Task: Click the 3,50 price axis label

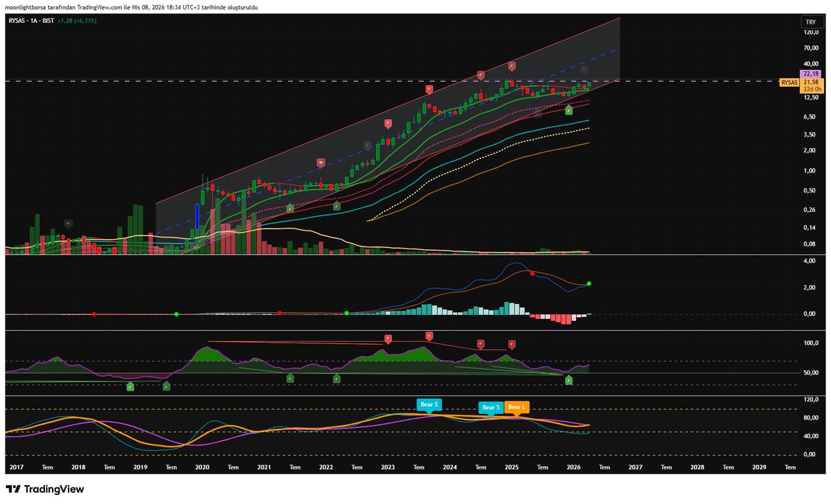Action: tap(811, 134)
